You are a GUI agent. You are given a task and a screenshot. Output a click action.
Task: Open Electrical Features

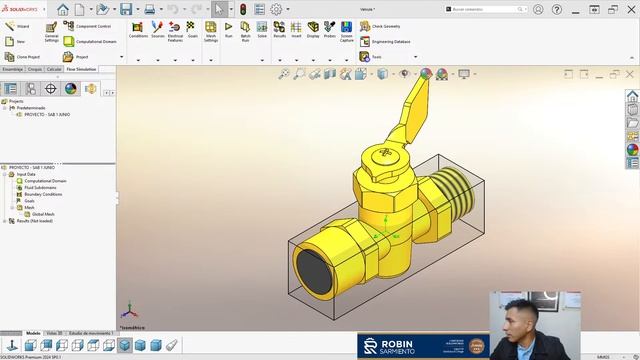point(175,32)
